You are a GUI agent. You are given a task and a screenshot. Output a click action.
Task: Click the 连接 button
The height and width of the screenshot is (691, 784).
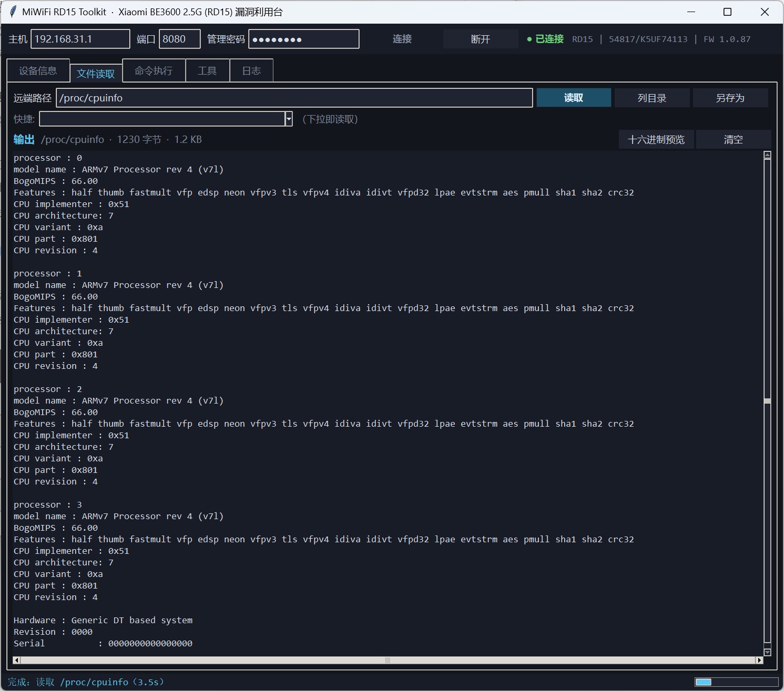point(402,39)
